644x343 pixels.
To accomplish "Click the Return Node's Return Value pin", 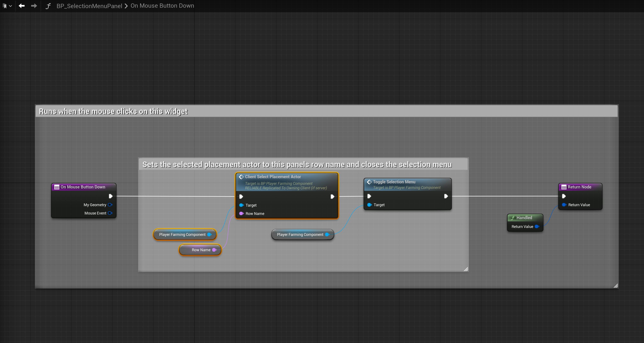I will [564, 205].
